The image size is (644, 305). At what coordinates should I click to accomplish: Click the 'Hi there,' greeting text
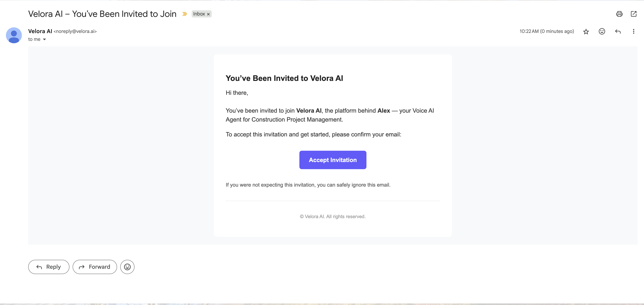(x=237, y=93)
